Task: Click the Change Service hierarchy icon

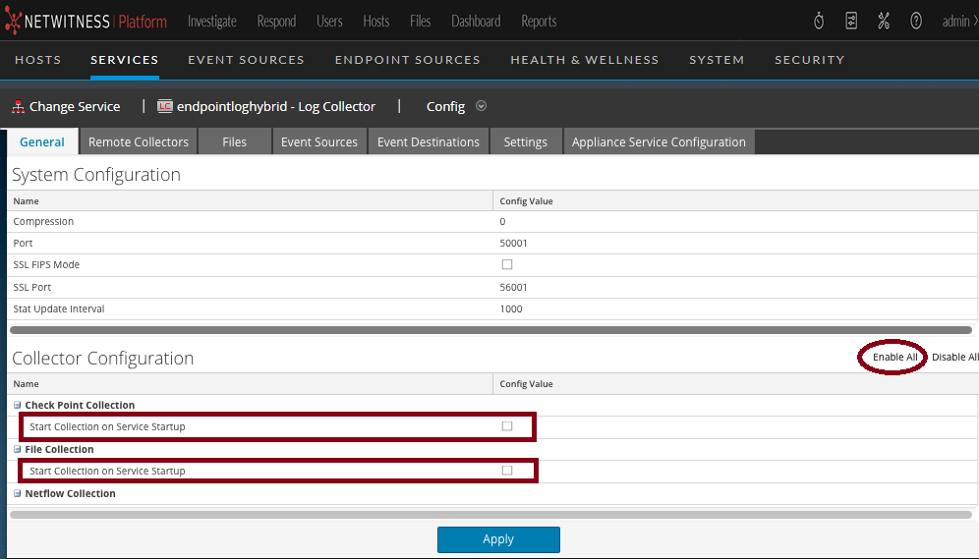Action: [x=18, y=106]
